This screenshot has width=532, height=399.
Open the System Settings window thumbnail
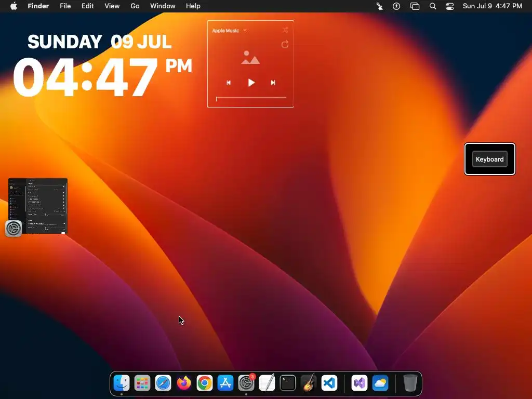pos(38,206)
